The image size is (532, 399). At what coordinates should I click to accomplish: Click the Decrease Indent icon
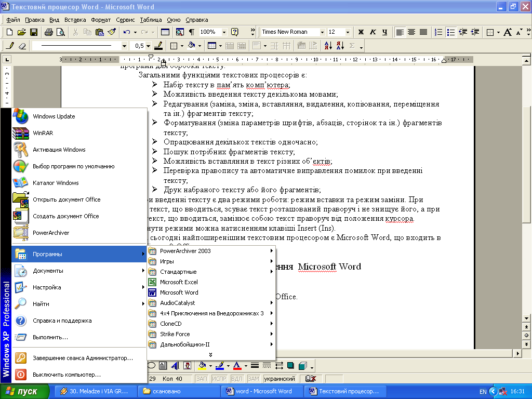[x=463, y=32]
